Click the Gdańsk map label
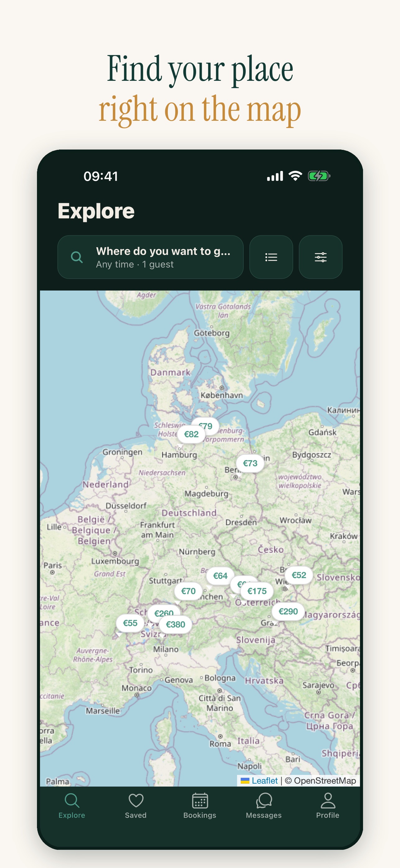 pyautogui.click(x=322, y=432)
